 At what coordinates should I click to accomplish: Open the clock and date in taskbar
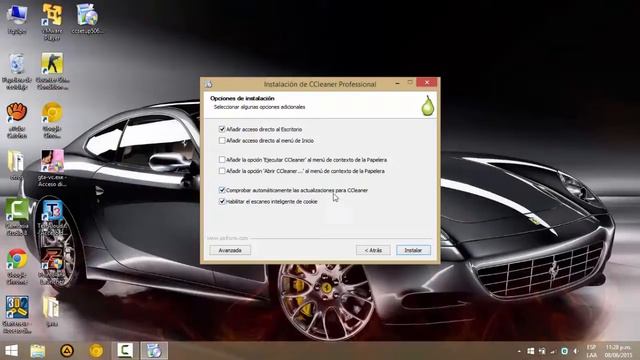click(x=618, y=351)
